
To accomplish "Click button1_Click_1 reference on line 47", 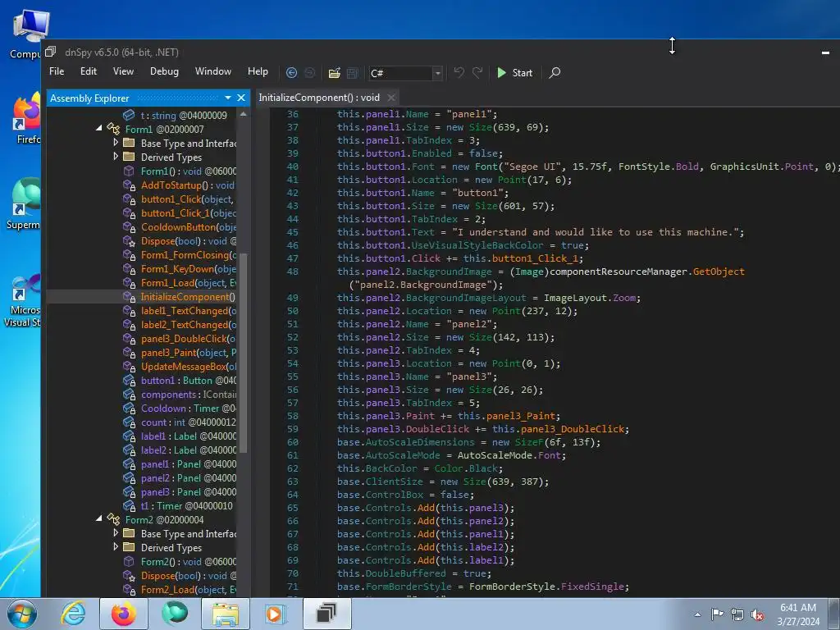I will tap(535, 258).
